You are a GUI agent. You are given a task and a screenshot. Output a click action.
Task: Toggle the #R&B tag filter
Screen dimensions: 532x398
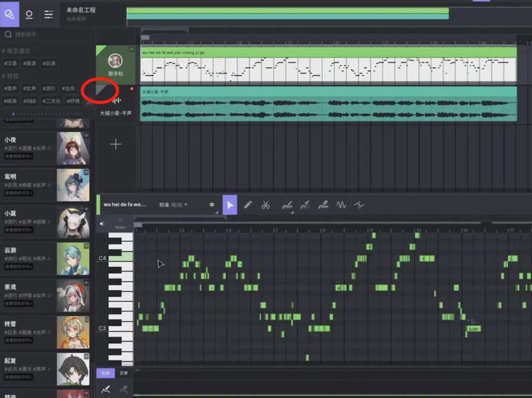pos(29,101)
